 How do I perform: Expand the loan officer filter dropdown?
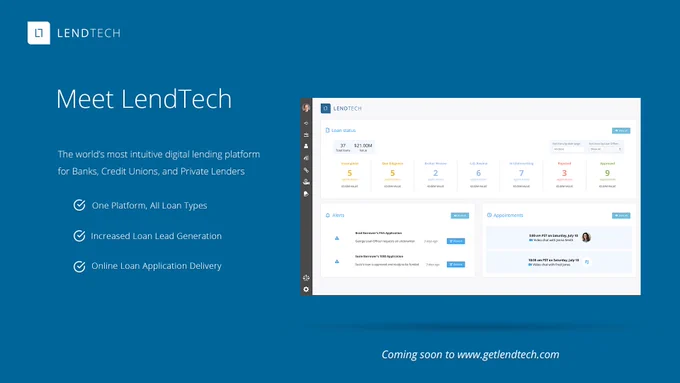click(x=605, y=149)
